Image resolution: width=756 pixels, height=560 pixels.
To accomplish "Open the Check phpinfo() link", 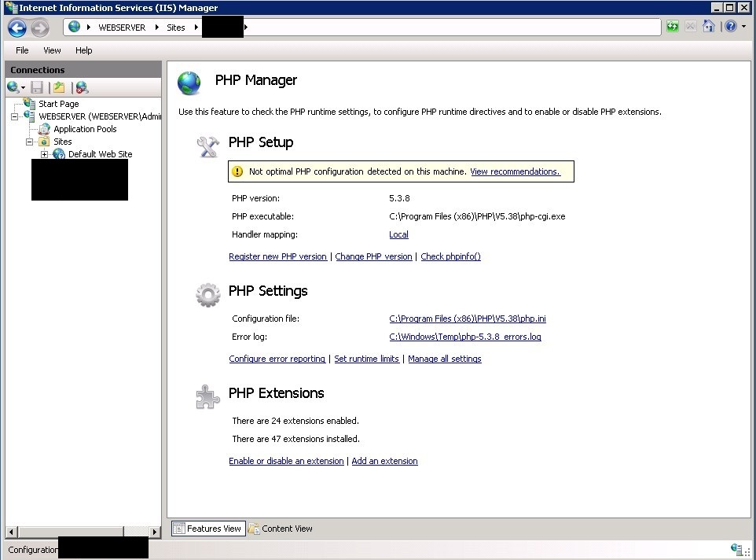I will 451,256.
